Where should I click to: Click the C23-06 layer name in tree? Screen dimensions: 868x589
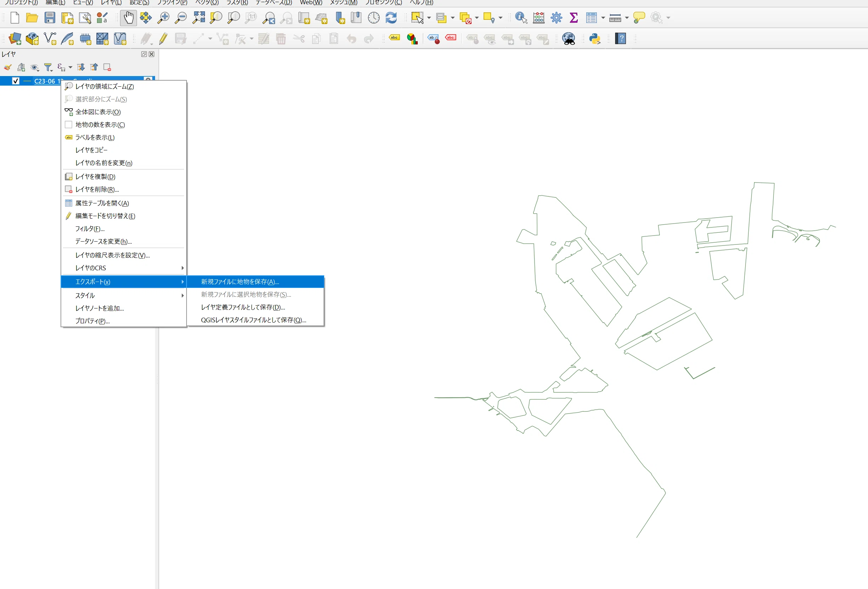(48, 81)
